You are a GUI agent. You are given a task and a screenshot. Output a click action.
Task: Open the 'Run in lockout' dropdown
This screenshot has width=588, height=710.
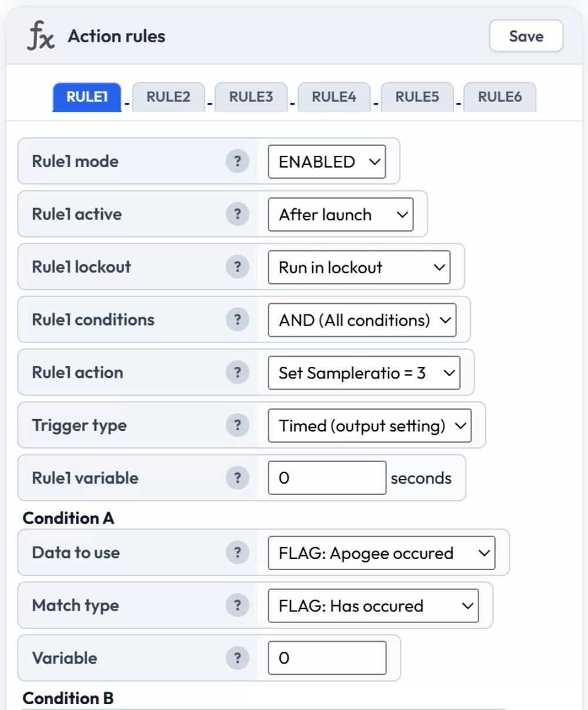[x=359, y=267]
